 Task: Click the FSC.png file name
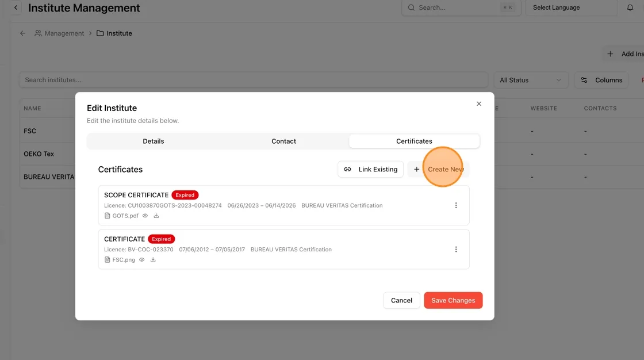(x=124, y=260)
